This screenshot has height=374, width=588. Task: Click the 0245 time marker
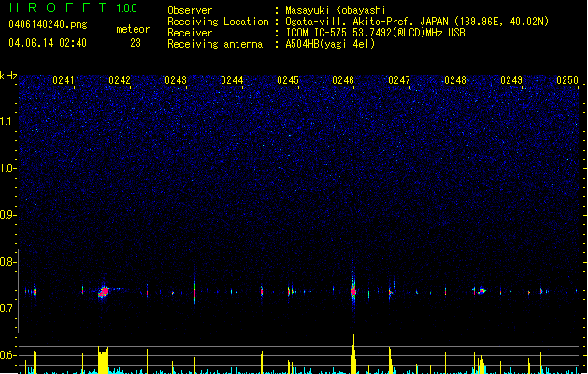pyautogui.click(x=288, y=80)
